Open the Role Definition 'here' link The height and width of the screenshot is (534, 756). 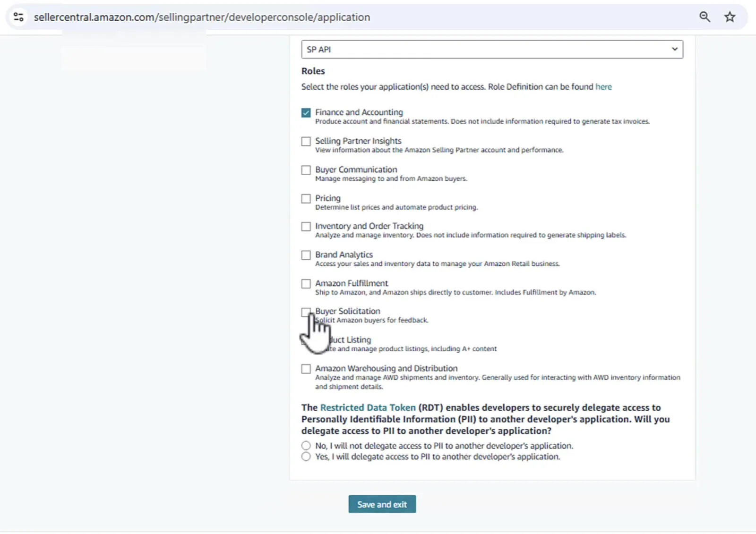(x=603, y=86)
